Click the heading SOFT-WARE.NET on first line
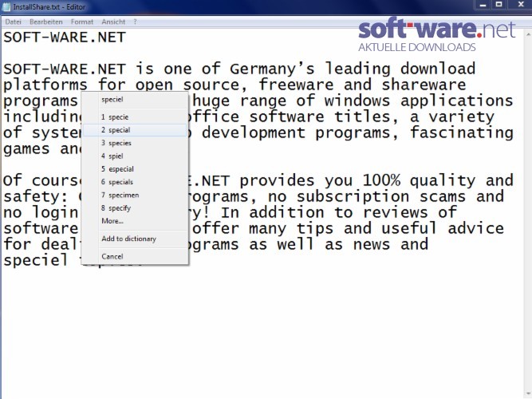This screenshot has height=399, width=532. coord(65,38)
